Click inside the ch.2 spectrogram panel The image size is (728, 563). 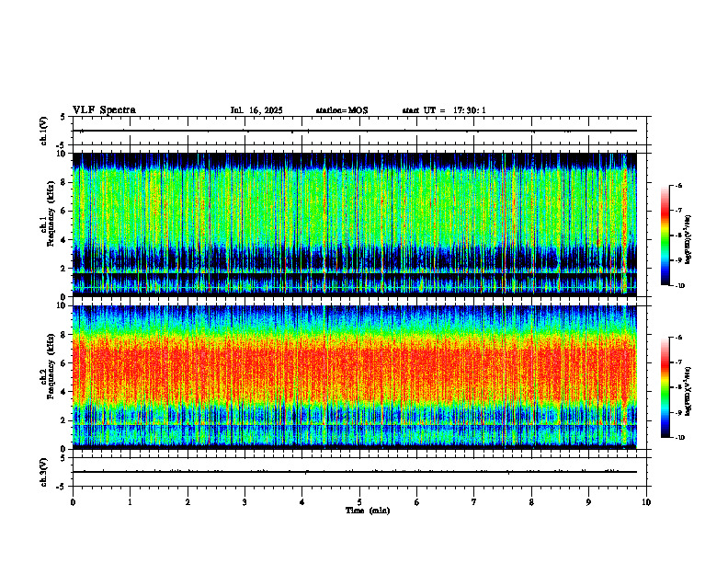click(x=355, y=377)
